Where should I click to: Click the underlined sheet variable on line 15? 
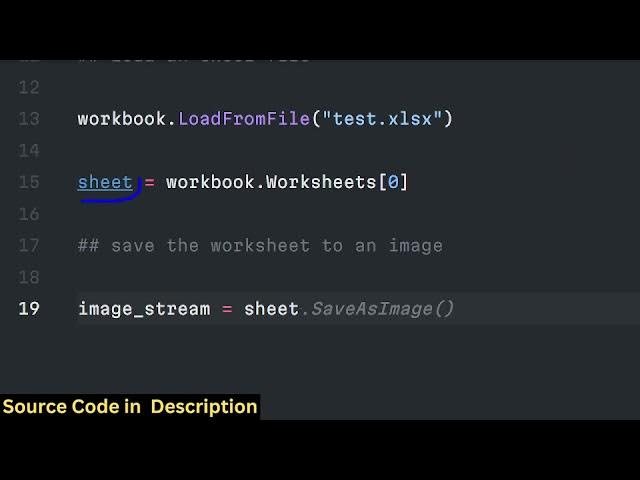105,182
